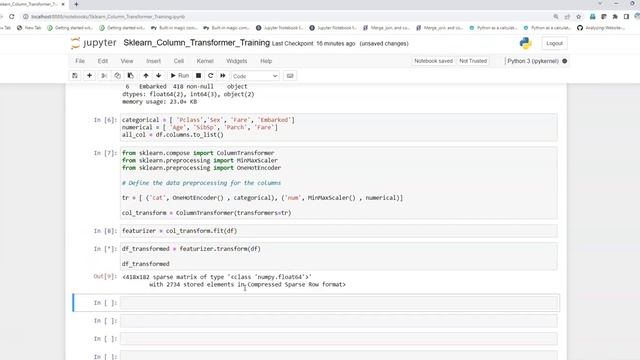Move selected cell down arrow

(159, 76)
